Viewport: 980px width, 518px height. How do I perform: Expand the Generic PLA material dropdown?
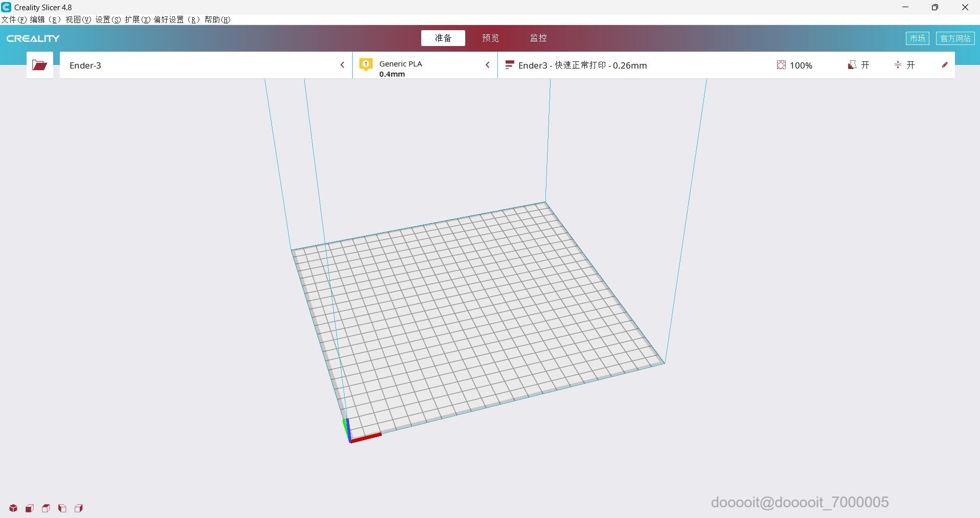pos(425,65)
